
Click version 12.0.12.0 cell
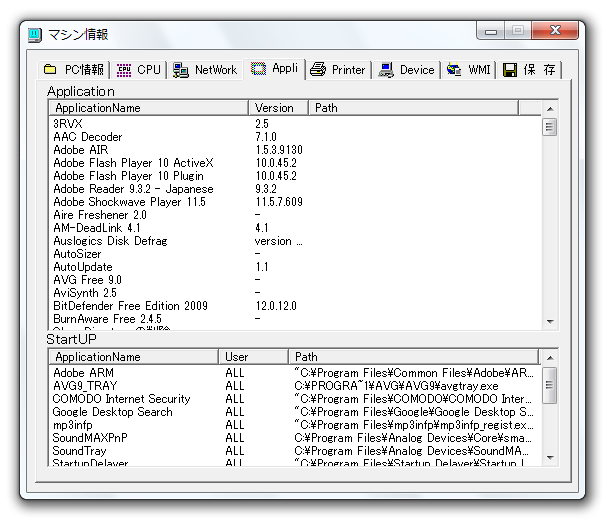276,305
